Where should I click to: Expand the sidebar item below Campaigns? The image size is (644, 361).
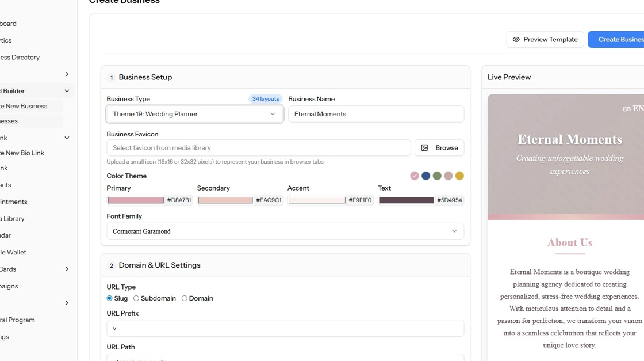67,303
